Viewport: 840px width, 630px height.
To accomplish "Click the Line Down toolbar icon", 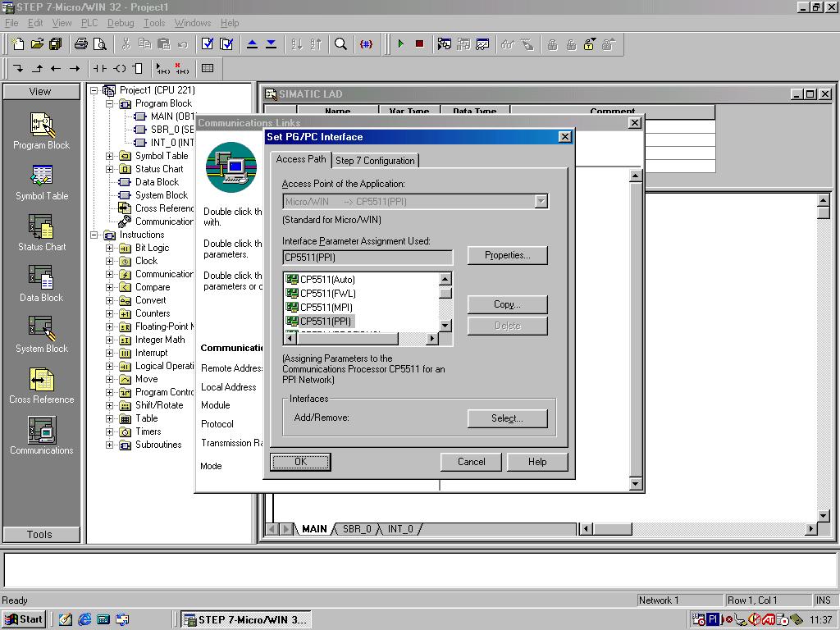I will (x=18, y=68).
